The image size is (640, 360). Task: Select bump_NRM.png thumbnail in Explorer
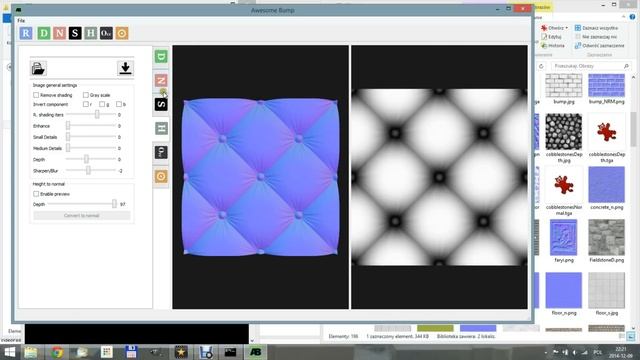(607, 85)
